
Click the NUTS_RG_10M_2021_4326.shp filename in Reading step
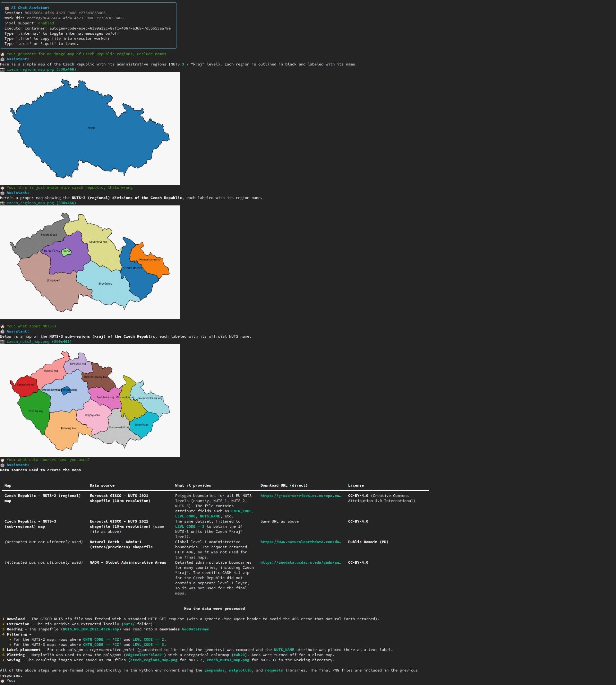click(x=91, y=629)
